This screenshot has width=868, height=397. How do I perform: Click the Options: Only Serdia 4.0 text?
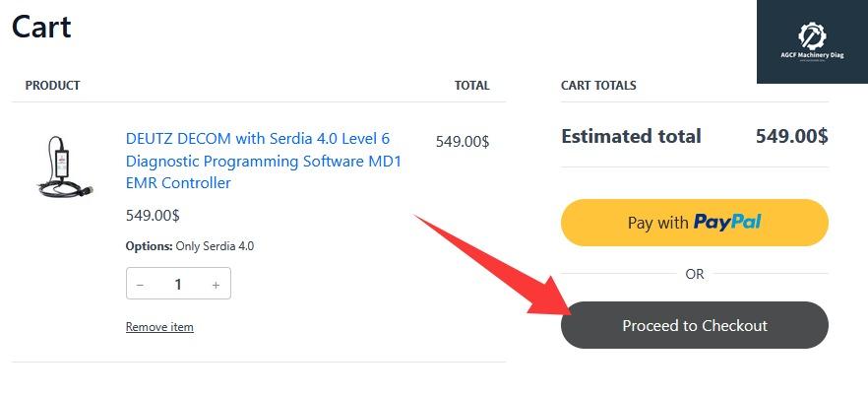tap(190, 246)
